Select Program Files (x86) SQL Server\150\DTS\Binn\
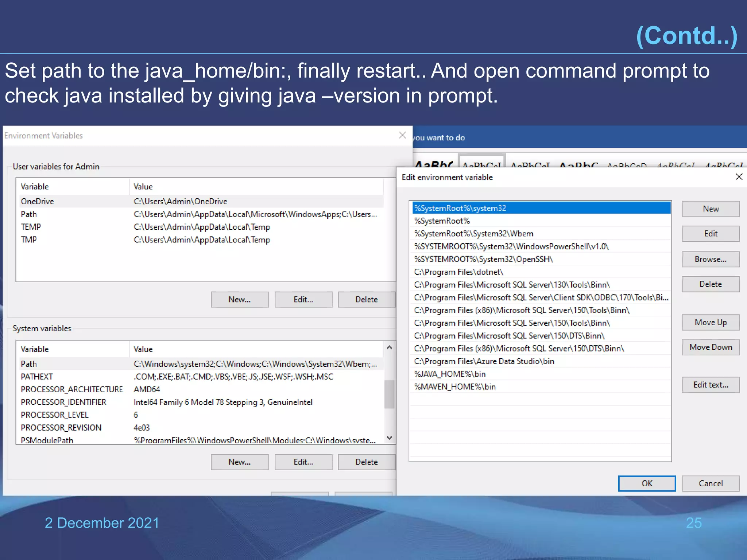Viewport: 747px width, 560px height. coord(541,349)
